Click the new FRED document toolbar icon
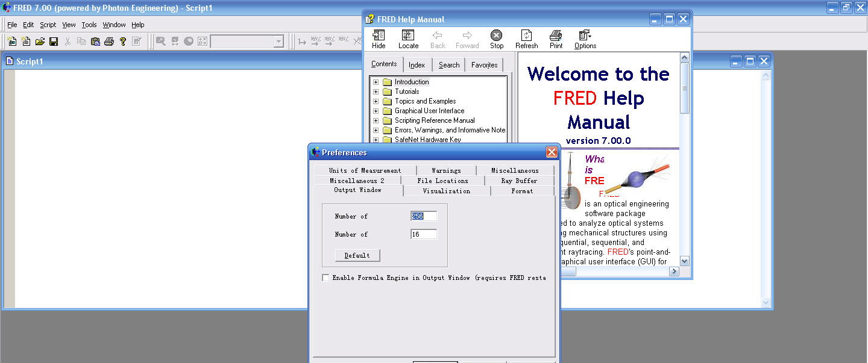 pos(11,42)
